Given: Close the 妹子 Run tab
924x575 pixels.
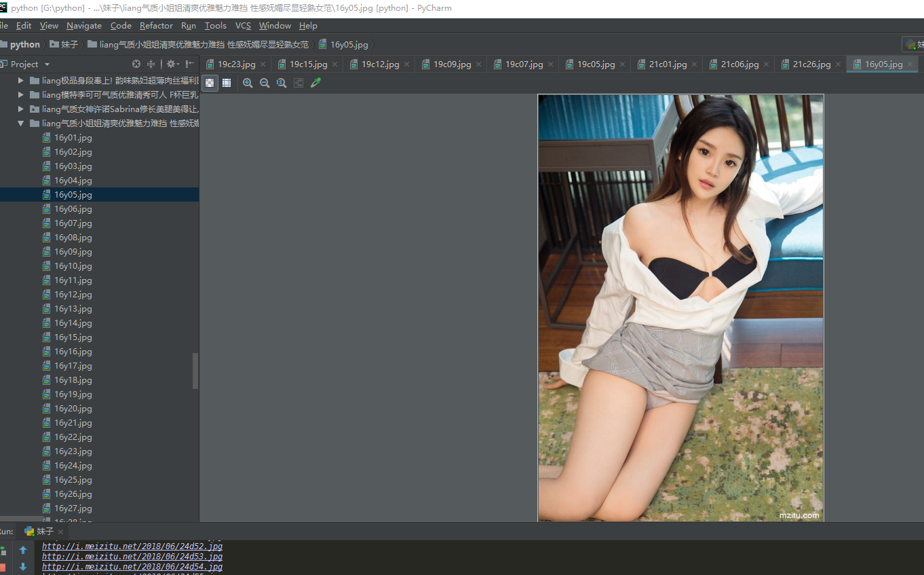Looking at the screenshot, I should 60,532.
